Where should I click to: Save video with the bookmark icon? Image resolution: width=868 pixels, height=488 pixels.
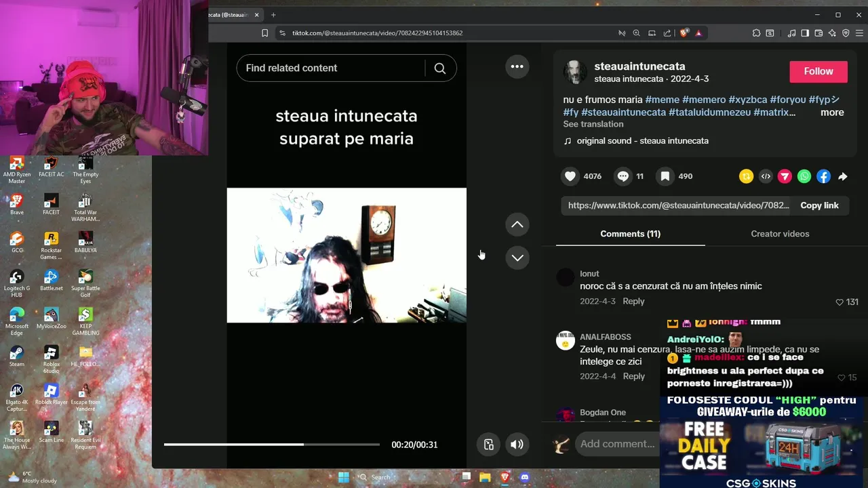click(665, 176)
